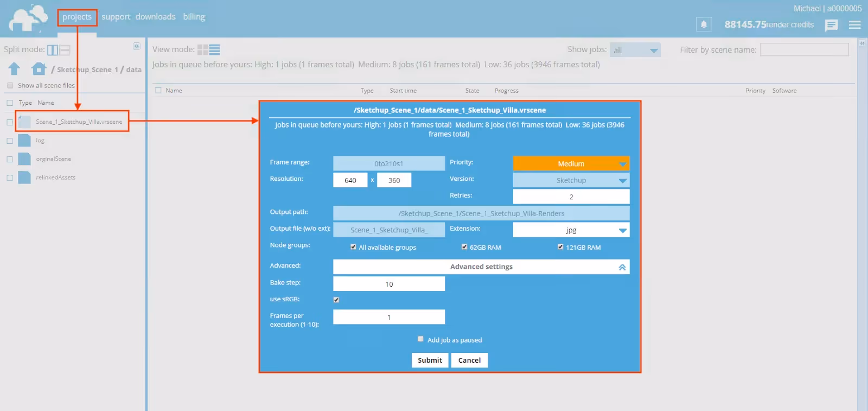
Task: Click the log folder icon
Action: point(24,141)
